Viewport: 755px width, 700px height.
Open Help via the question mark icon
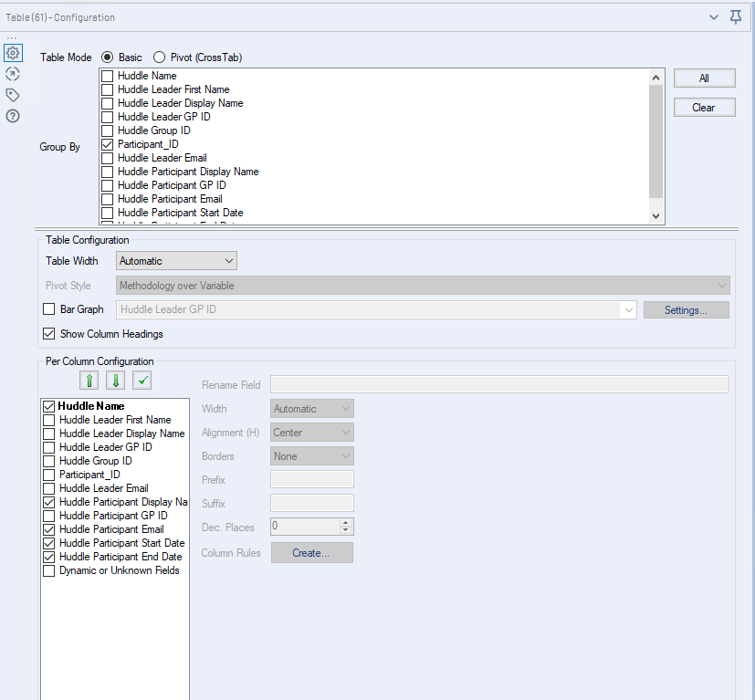pos(13,116)
